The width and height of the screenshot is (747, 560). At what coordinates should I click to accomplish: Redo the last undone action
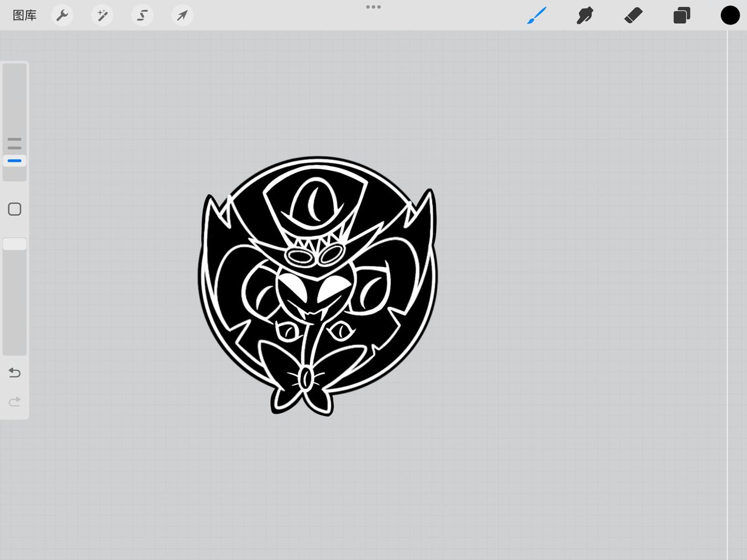14,402
